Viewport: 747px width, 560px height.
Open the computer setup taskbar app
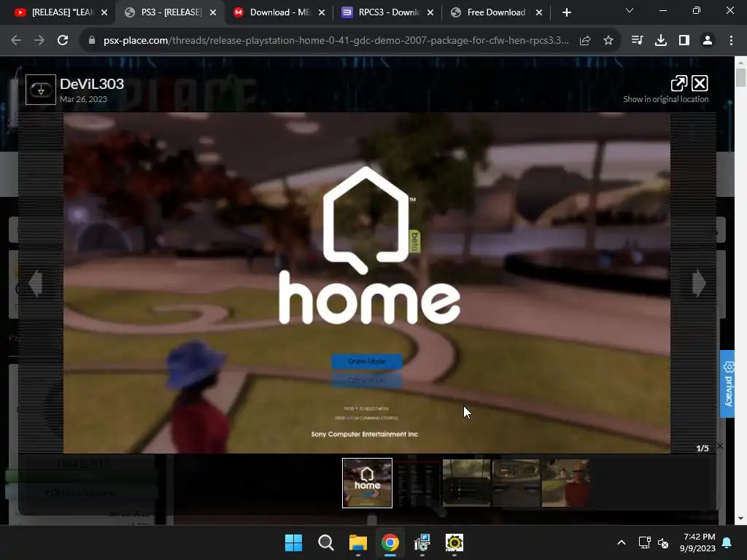422,542
